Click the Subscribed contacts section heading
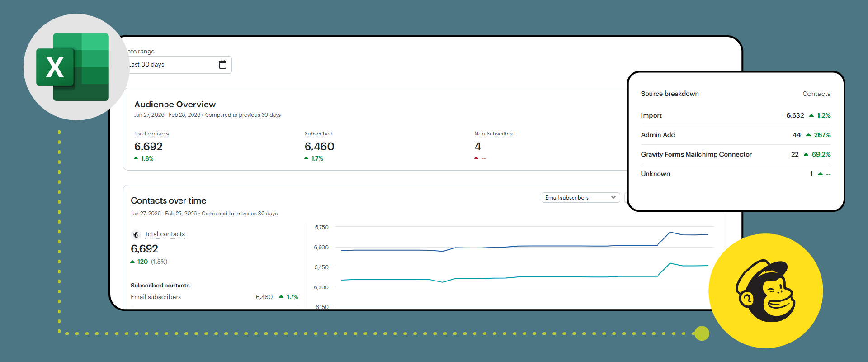 point(160,286)
